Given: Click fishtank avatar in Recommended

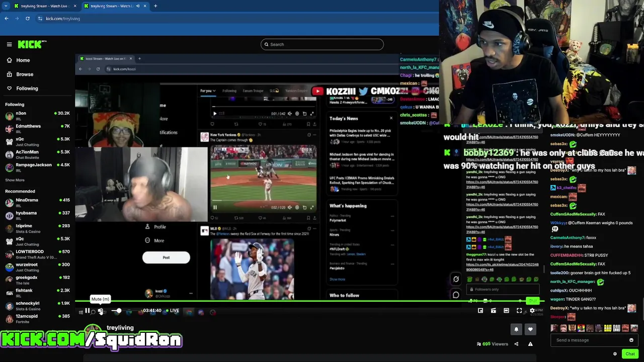Looking at the screenshot, I should pos(9,293).
